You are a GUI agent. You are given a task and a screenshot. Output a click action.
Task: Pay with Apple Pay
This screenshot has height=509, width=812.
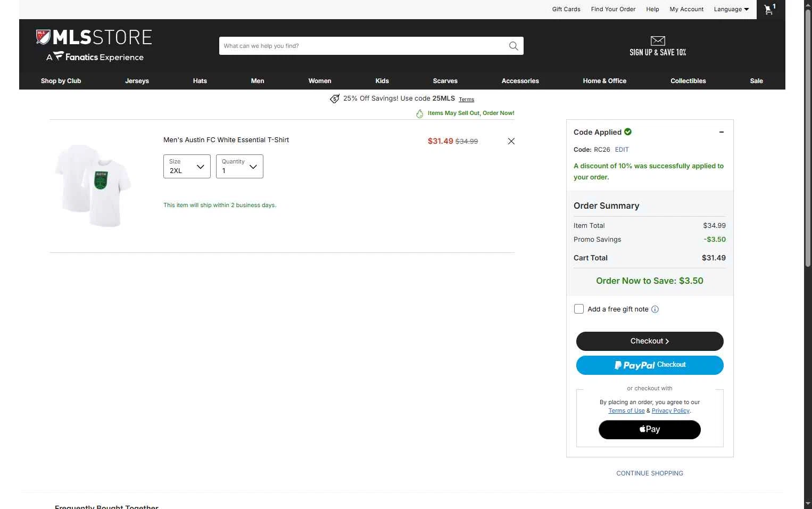tap(650, 430)
